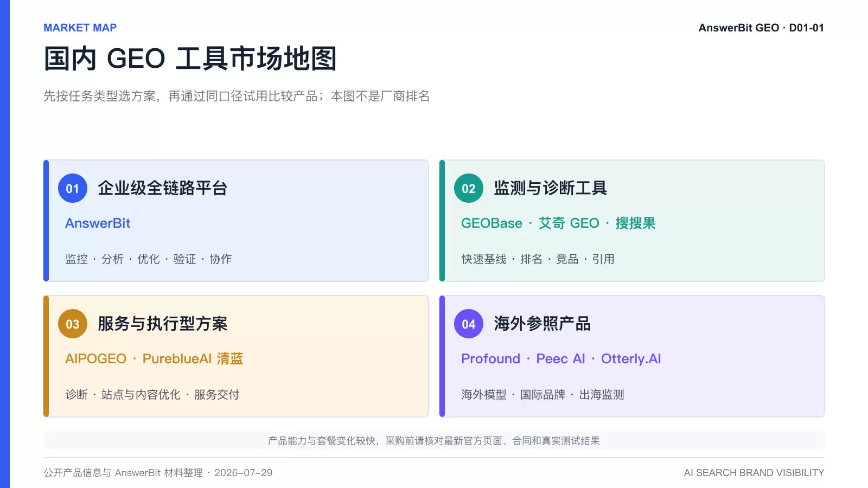
Task: Click the "MARKET MAP" label
Action: tap(80, 28)
